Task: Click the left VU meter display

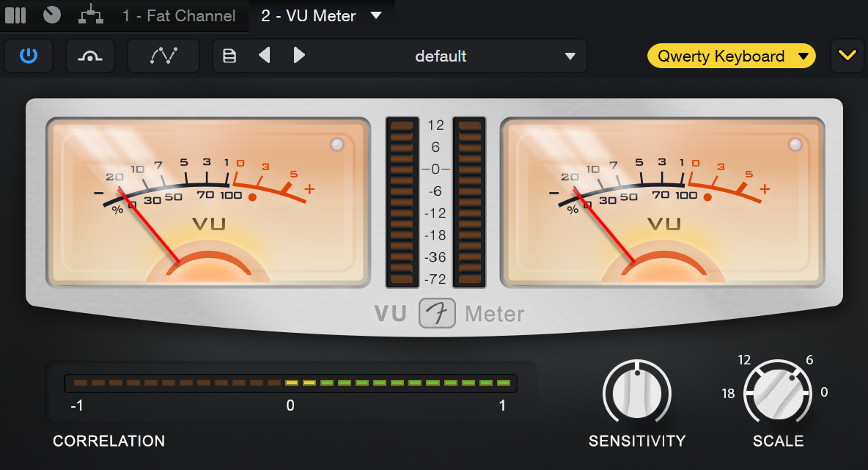Action: point(208,202)
